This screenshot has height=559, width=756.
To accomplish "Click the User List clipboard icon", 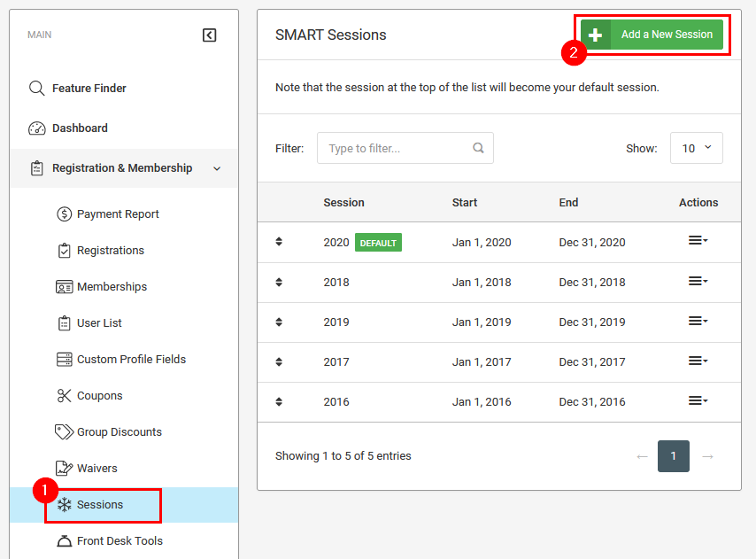I will pos(64,323).
